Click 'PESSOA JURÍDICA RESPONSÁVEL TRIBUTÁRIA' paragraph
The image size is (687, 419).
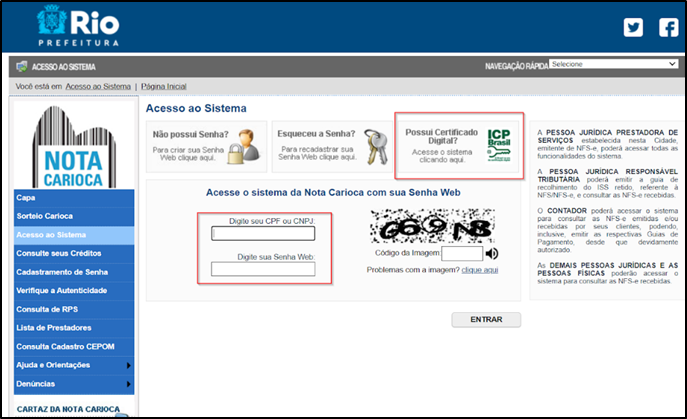tap(608, 183)
